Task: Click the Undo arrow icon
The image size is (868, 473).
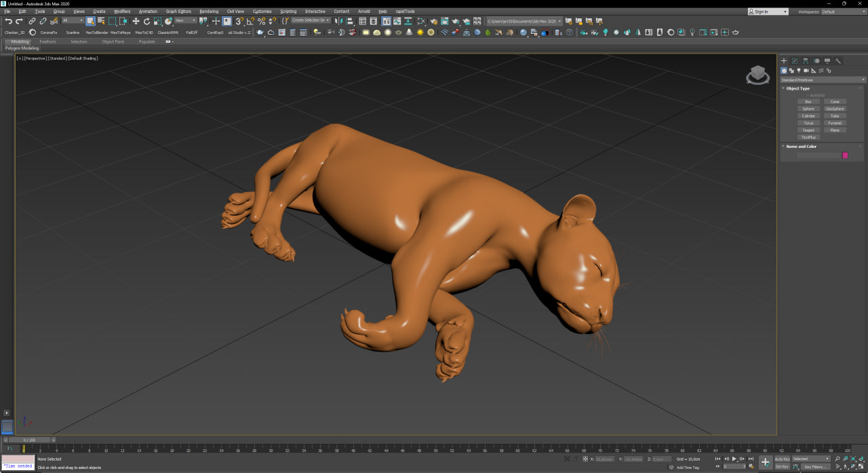Action: [8, 21]
